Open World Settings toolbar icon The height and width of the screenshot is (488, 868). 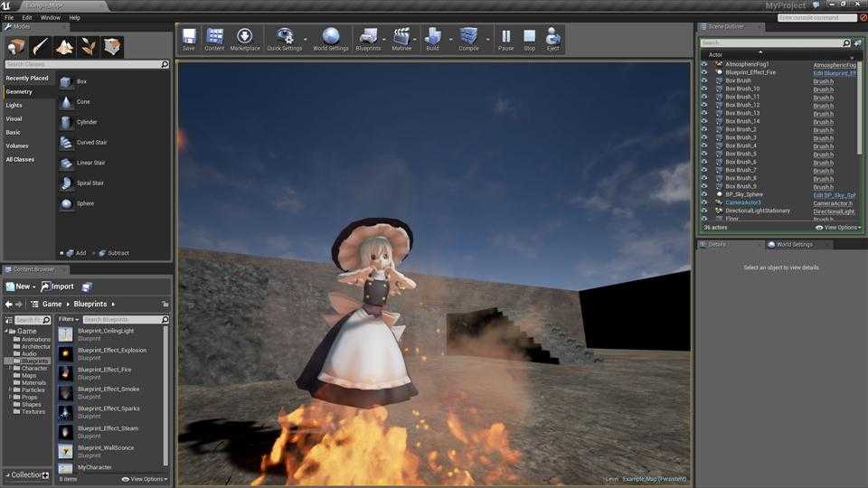coord(331,39)
